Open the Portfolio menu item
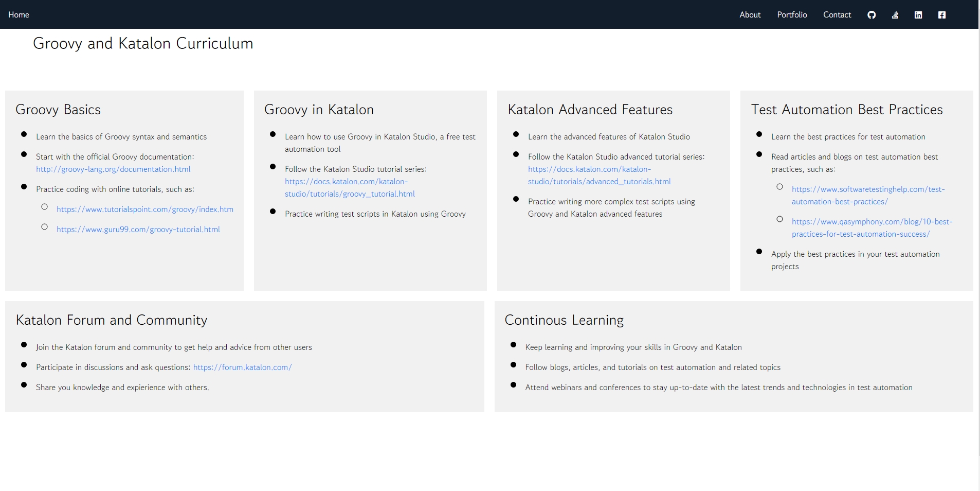 (x=792, y=14)
